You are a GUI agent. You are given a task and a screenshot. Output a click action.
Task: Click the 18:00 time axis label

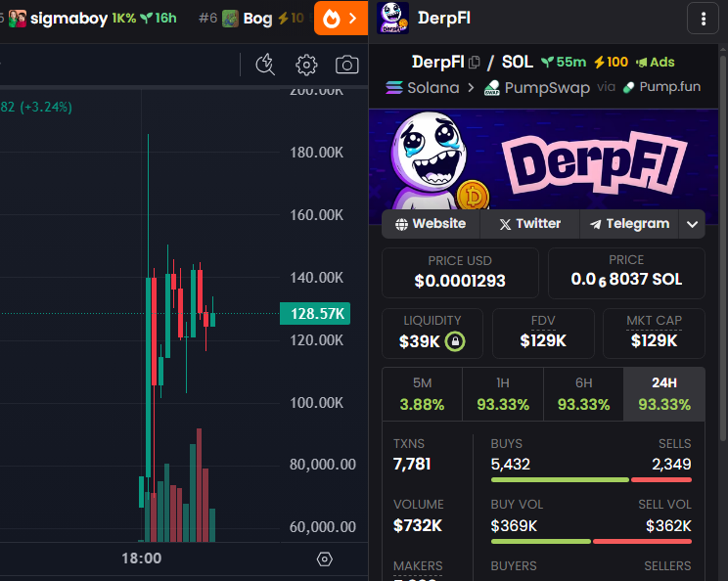pyautogui.click(x=142, y=559)
